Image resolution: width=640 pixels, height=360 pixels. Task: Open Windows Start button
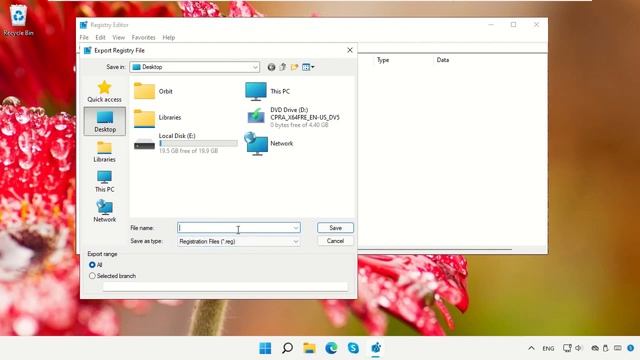(x=265, y=348)
